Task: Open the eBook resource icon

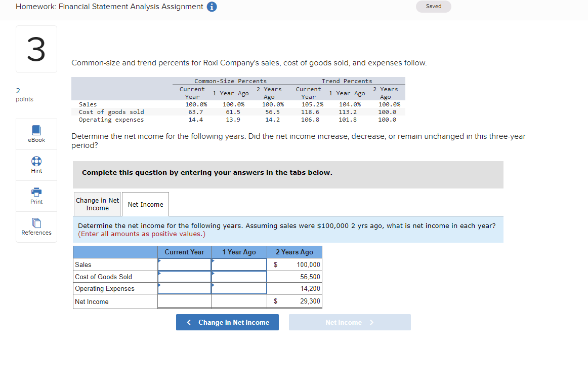Action: point(36,133)
